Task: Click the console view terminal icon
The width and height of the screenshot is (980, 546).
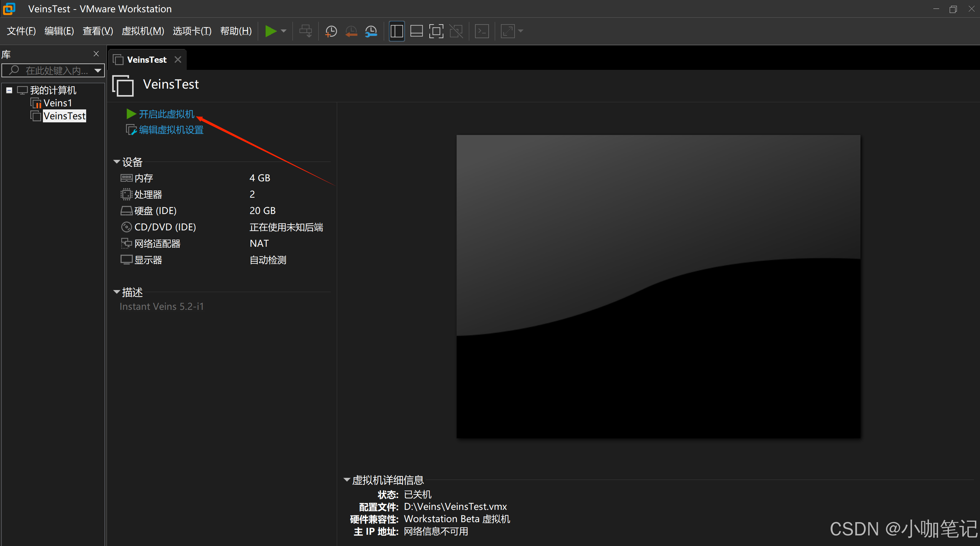Action: [481, 31]
